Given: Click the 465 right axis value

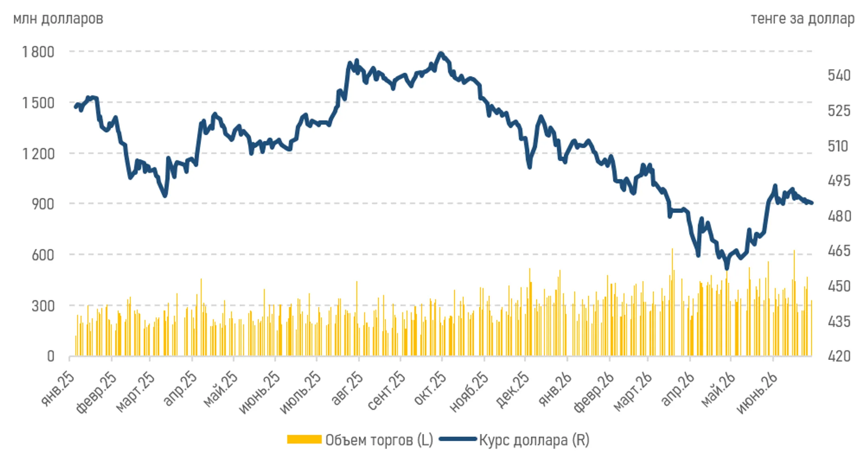Looking at the screenshot, I should tap(839, 251).
